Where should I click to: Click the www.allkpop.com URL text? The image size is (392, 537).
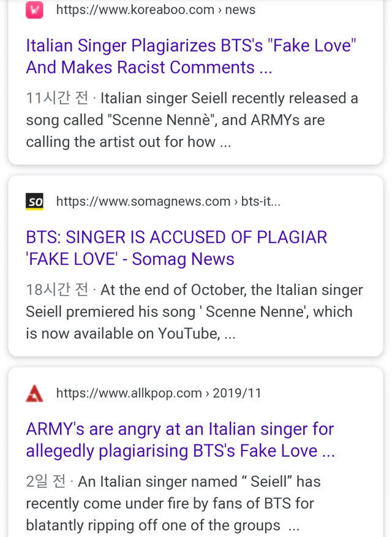point(129,393)
